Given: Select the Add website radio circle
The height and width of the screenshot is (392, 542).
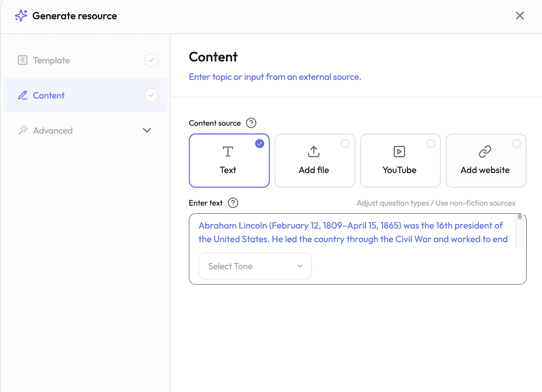Looking at the screenshot, I should 516,144.
